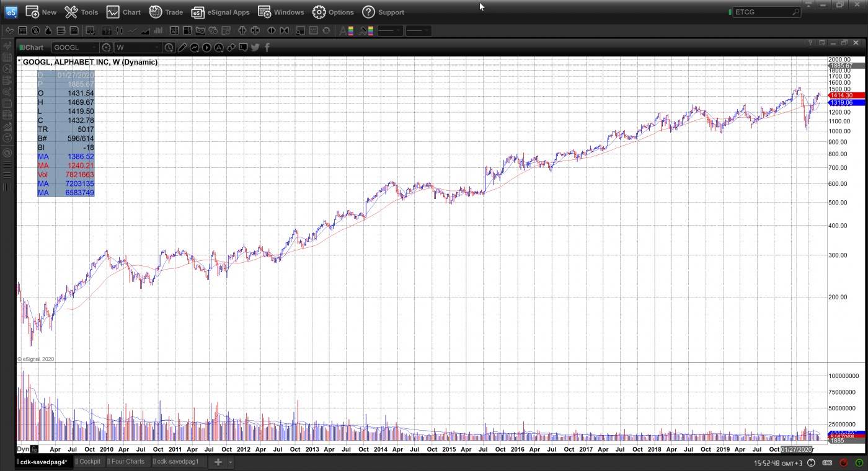Click the flame icon in the toolbar
868x471 pixels.
tap(48, 30)
